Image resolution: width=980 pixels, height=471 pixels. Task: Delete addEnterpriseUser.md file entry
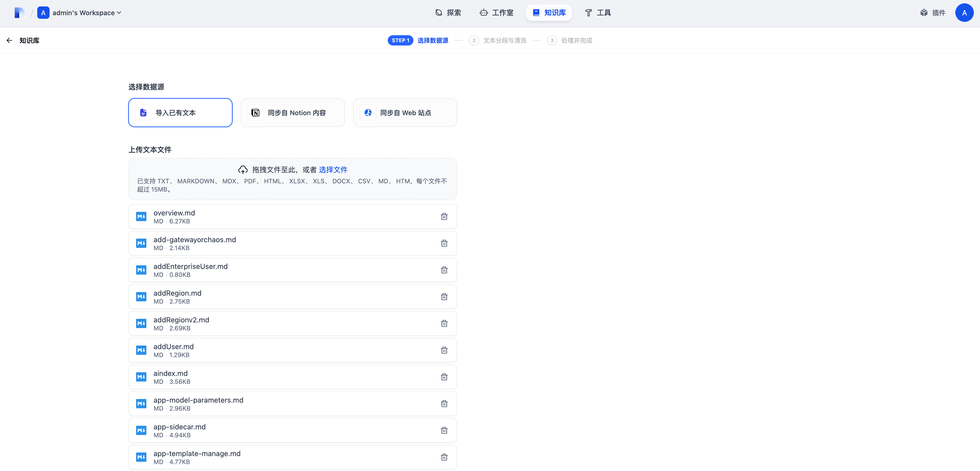(444, 270)
